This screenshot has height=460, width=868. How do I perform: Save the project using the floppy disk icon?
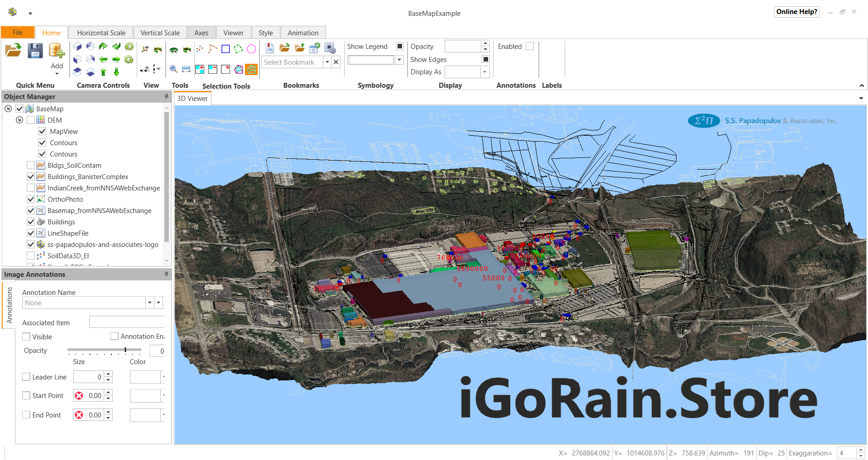coord(35,50)
